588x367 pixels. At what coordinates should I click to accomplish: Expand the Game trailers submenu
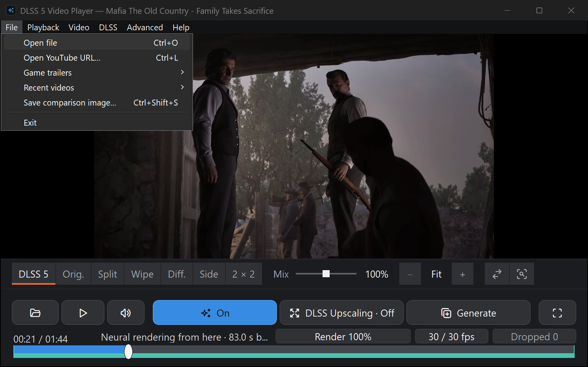coord(97,72)
